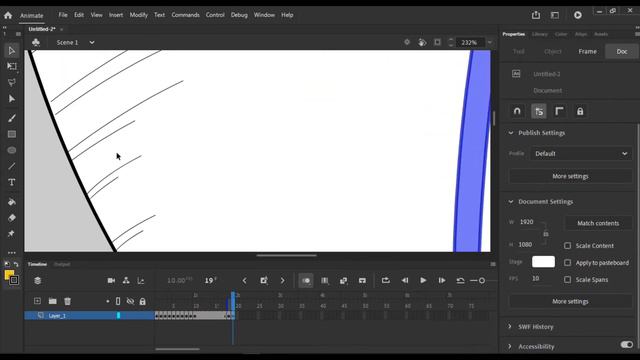Play the timeline animation
The image size is (640, 360).
(x=423, y=280)
